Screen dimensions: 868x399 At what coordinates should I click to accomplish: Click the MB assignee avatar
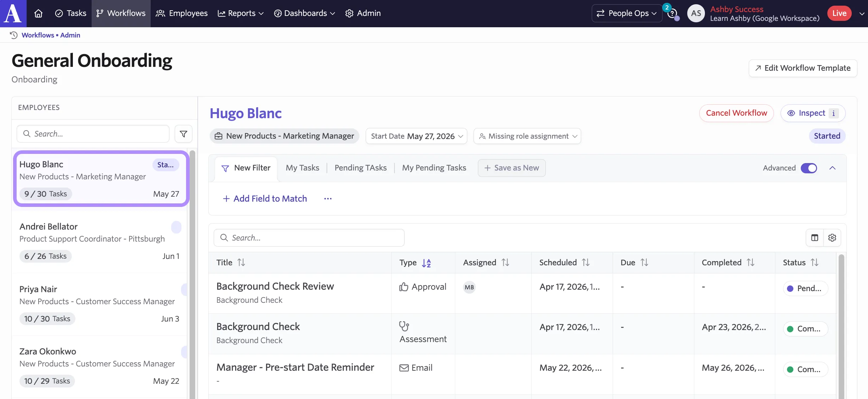coord(469,287)
